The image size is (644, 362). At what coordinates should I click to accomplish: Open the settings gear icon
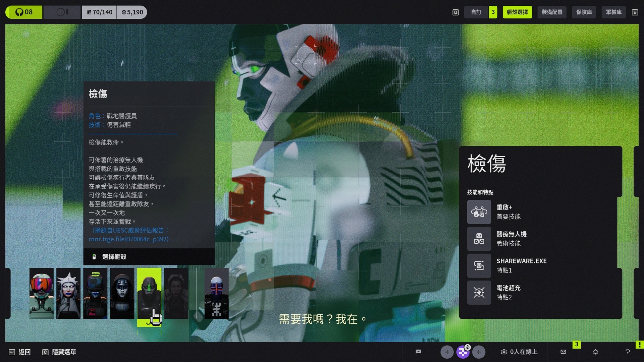(x=595, y=352)
